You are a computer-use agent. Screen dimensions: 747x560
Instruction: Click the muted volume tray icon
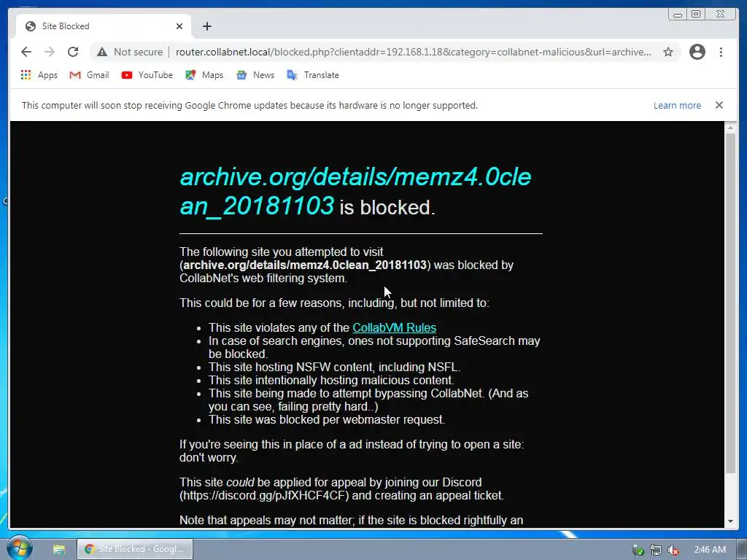[673, 550]
